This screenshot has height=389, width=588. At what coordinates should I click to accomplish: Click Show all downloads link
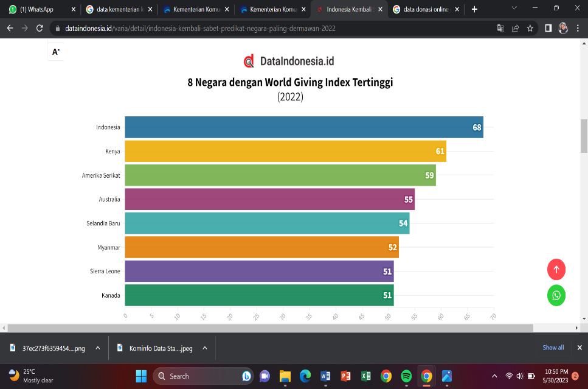[x=553, y=348]
